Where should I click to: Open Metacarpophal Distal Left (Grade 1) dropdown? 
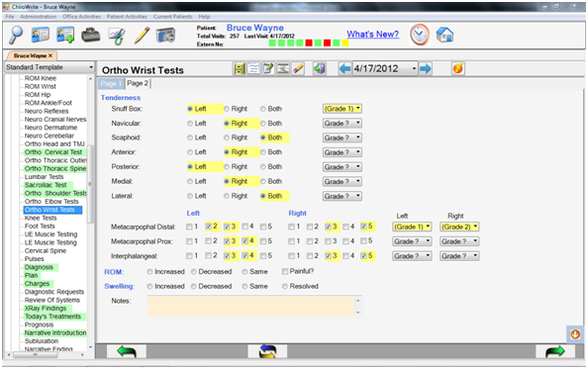click(x=412, y=227)
